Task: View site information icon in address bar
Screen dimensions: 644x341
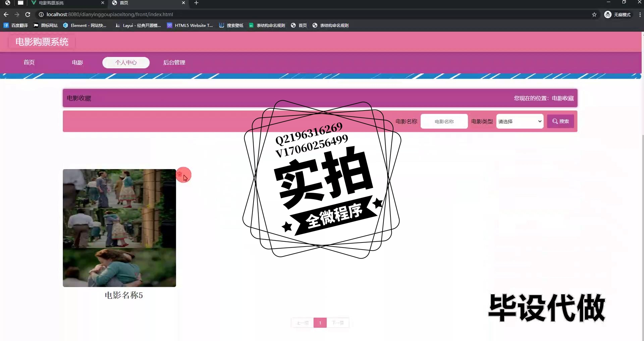Action: (x=41, y=14)
